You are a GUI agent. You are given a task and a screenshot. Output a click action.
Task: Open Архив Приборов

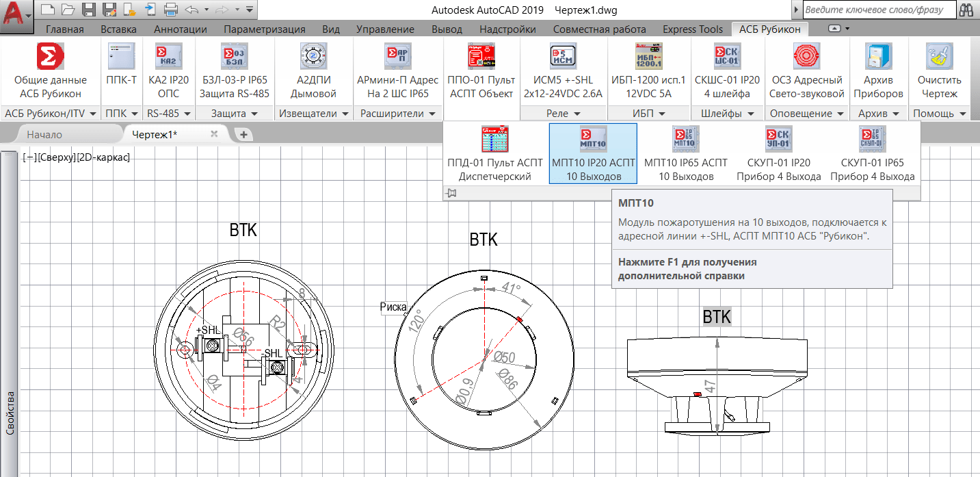pyautogui.click(x=879, y=72)
